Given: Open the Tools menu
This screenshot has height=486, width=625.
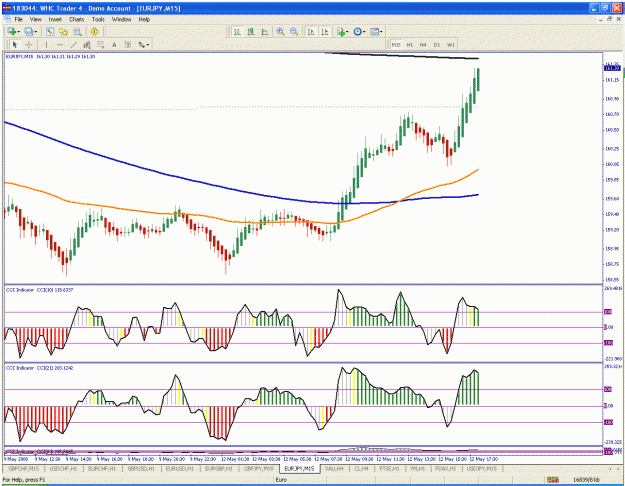Looking at the screenshot, I should pyautogui.click(x=98, y=19).
